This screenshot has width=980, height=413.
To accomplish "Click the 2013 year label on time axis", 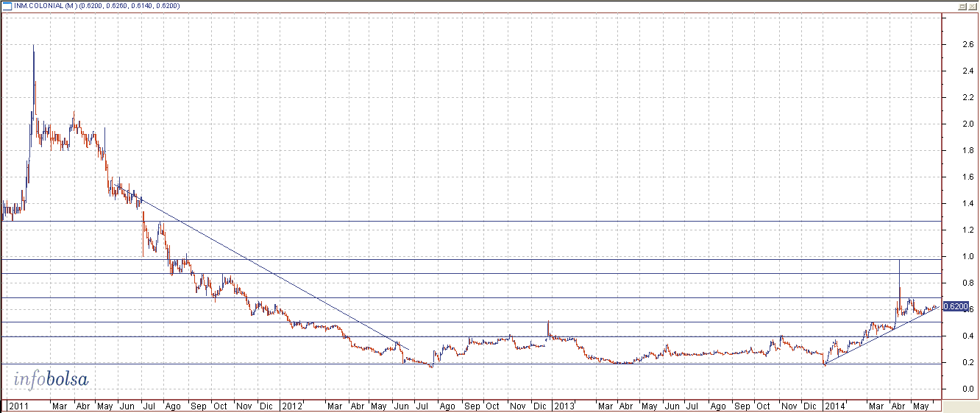I will tap(564, 406).
